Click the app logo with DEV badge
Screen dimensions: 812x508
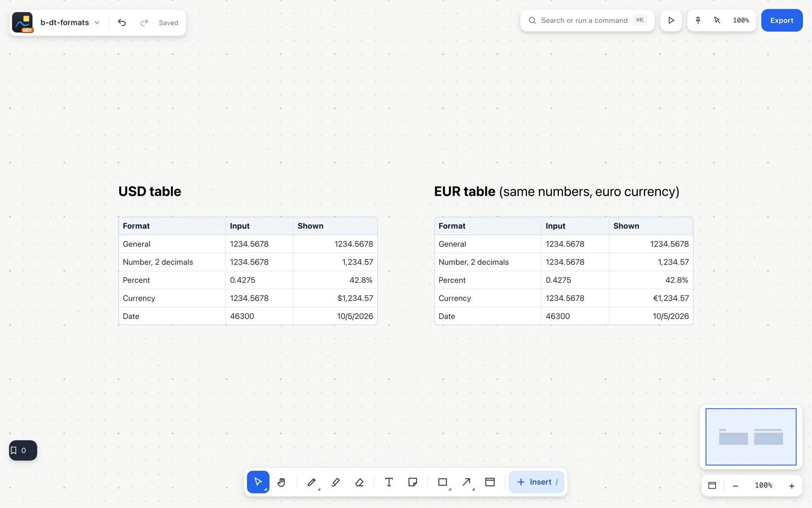point(22,22)
